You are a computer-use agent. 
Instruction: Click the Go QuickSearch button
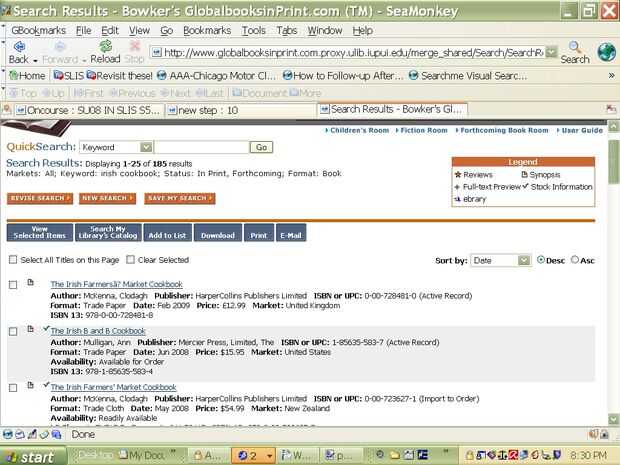[261, 147]
